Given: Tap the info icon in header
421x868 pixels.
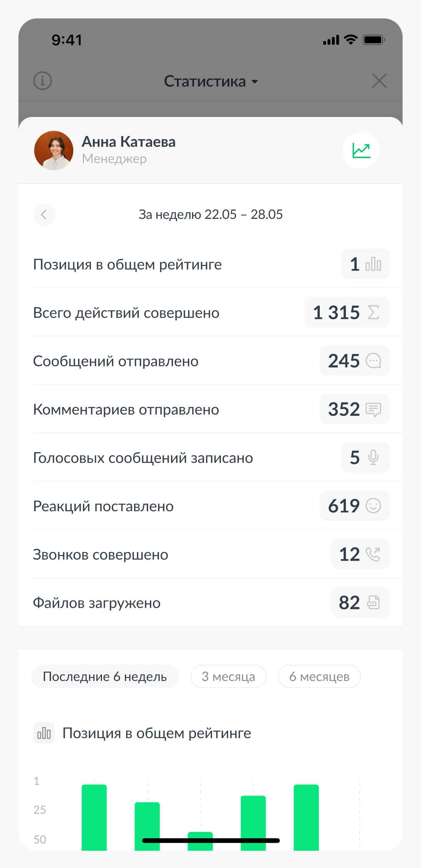Looking at the screenshot, I should (x=43, y=81).
